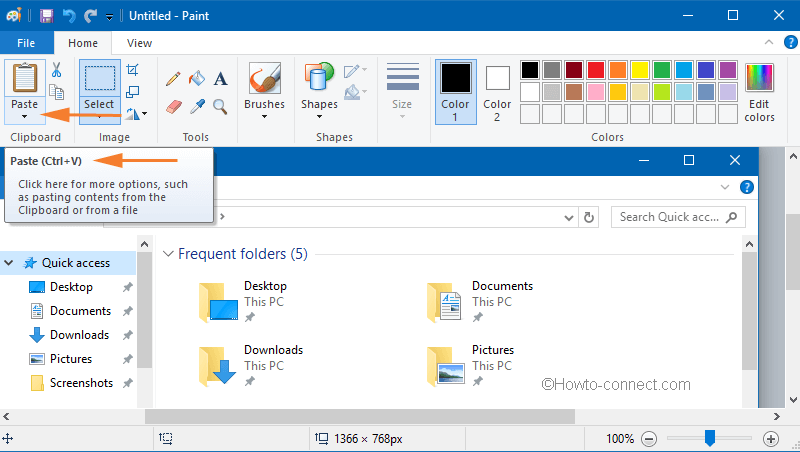
Task: Click Documents folder icon in Frequent folders
Action: (x=444, y=303)
